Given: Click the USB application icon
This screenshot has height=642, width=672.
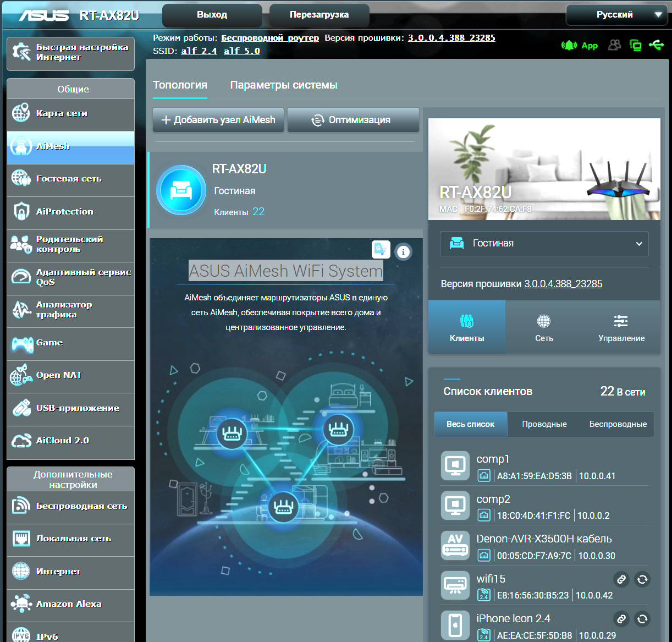Looking at the screenshot, I should point(21,408).
